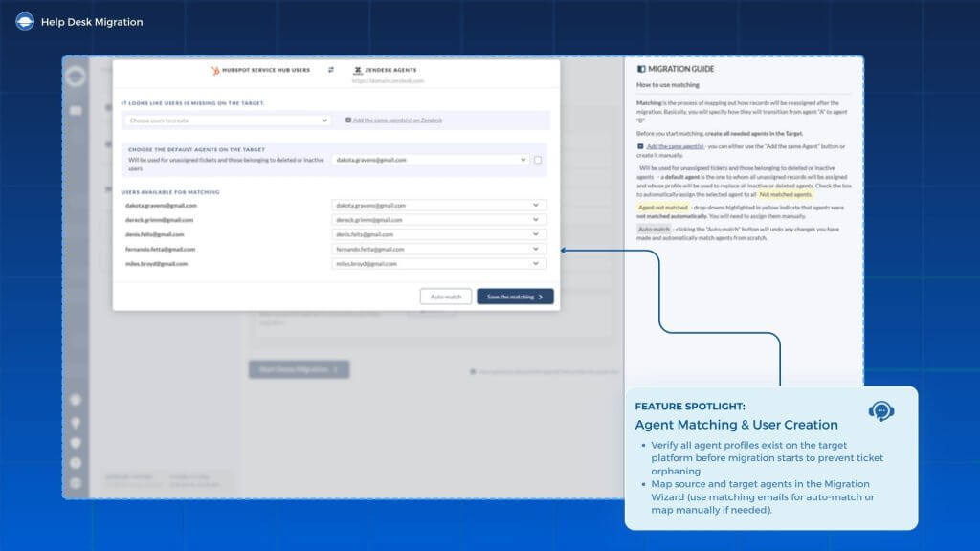Click source user dereck.grimm@gmail.com in the left column
Image resolution: width=980 pixels, height=551 pixels.
pyautogui.click(x=160, y=220)
